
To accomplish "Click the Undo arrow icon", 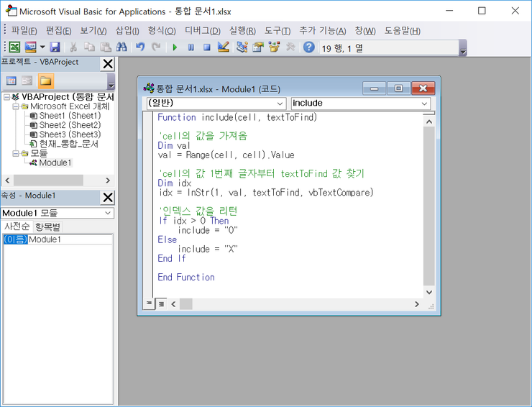I will (x=140, y=47).
